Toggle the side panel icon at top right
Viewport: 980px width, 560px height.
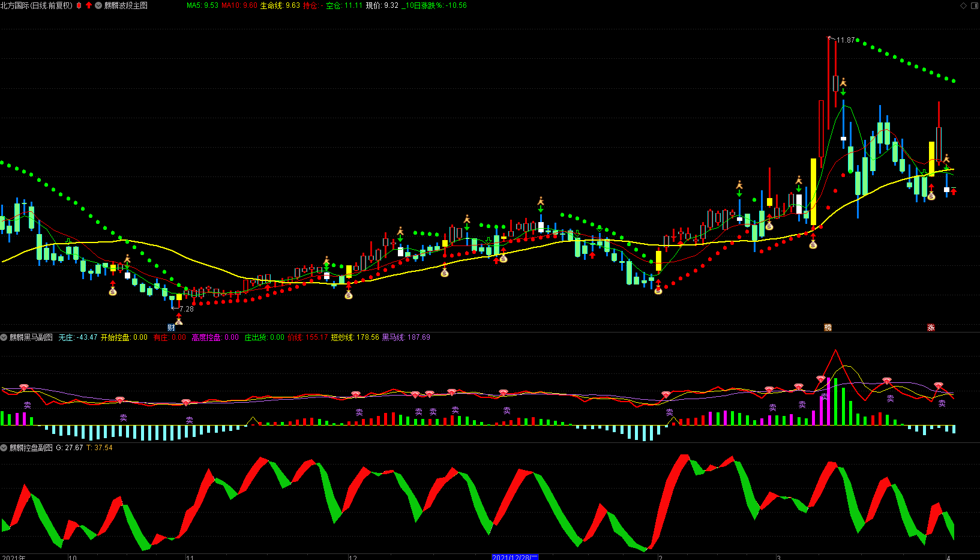(x=973, y=5)
